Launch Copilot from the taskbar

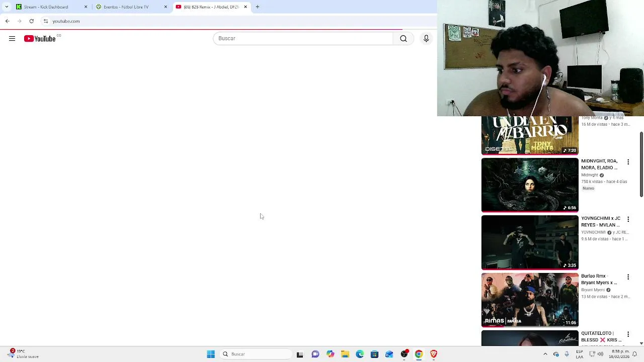330,354
